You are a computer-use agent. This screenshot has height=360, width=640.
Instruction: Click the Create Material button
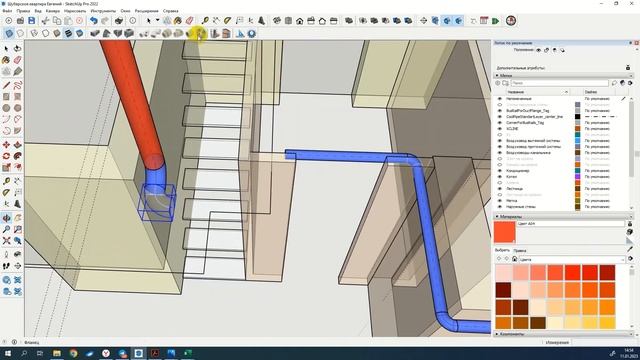click(630, 232)
